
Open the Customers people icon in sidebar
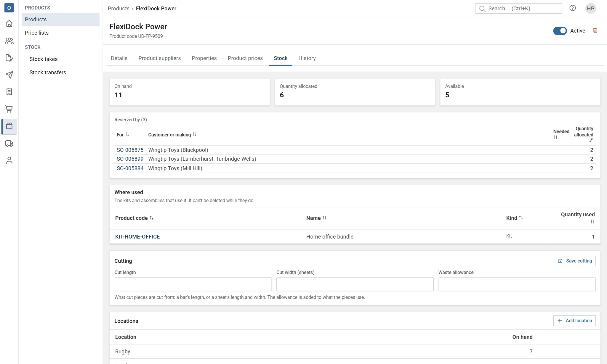point(9,41)
